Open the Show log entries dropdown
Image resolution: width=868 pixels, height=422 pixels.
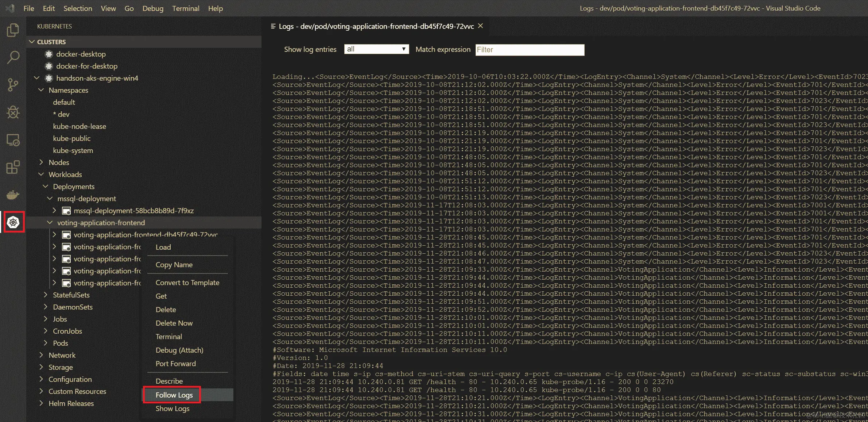(x=376, y=49)
